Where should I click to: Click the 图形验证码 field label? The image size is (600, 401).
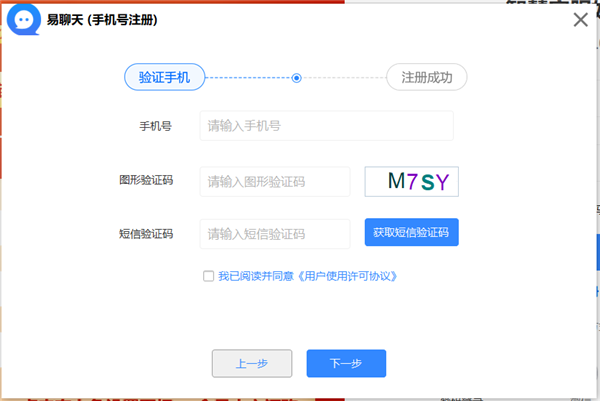[x=146, y=180]
